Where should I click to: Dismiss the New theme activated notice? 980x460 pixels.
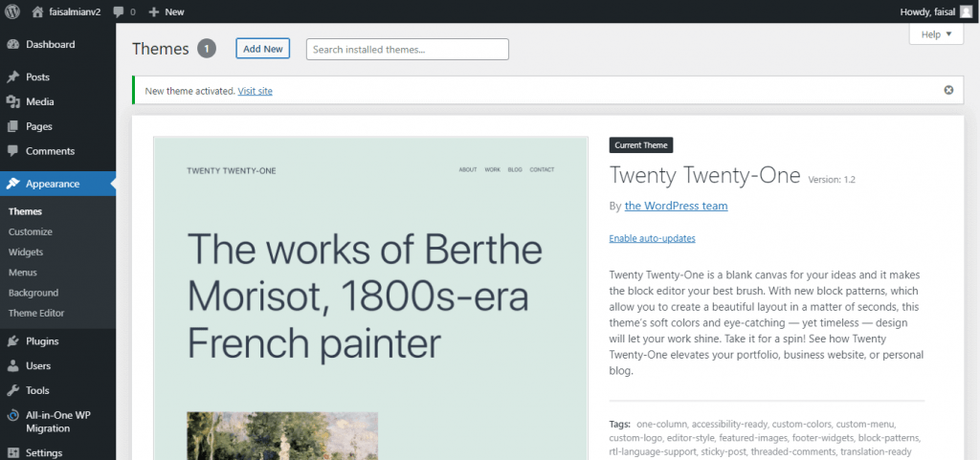coord(948,90)
